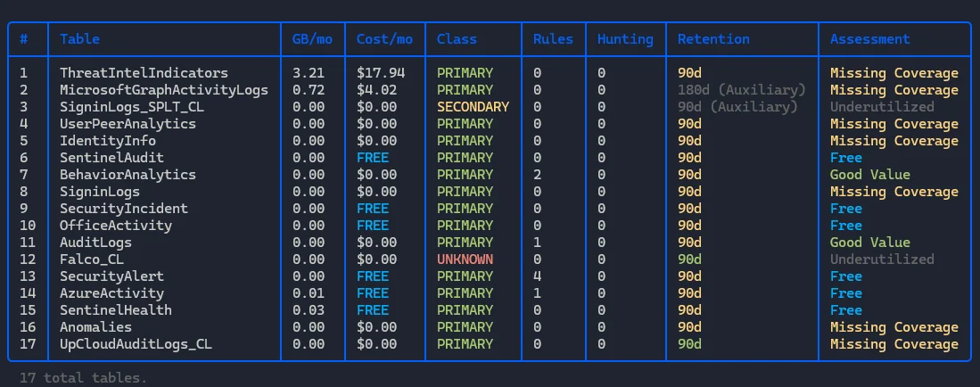Click the Assessment column header

869,39
